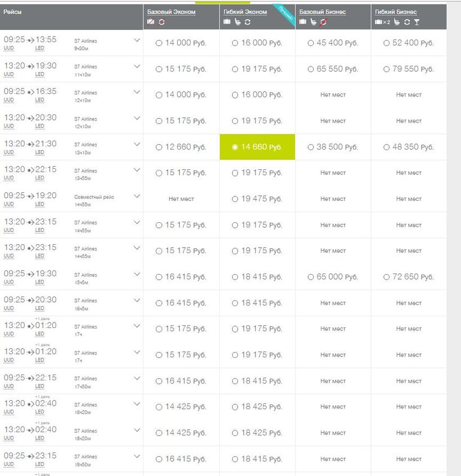Viewport: 461px width, 476px height.
Task: Click the no-refund icon under Базовый Эконом
Action: tap(162, 22)
